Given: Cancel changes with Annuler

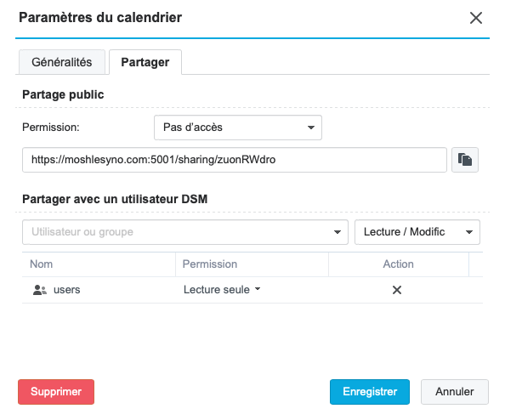Looking at the screenshot, I should [x=455, y=392].
